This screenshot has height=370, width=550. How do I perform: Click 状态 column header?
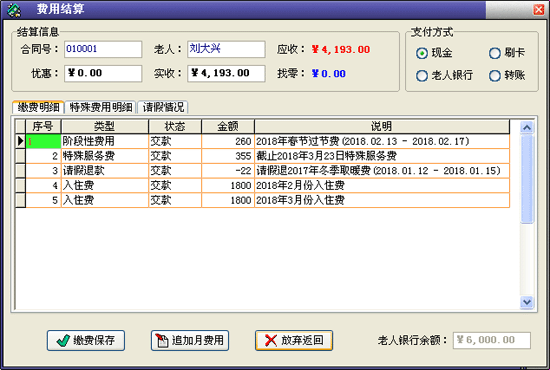tap(175, 126)
